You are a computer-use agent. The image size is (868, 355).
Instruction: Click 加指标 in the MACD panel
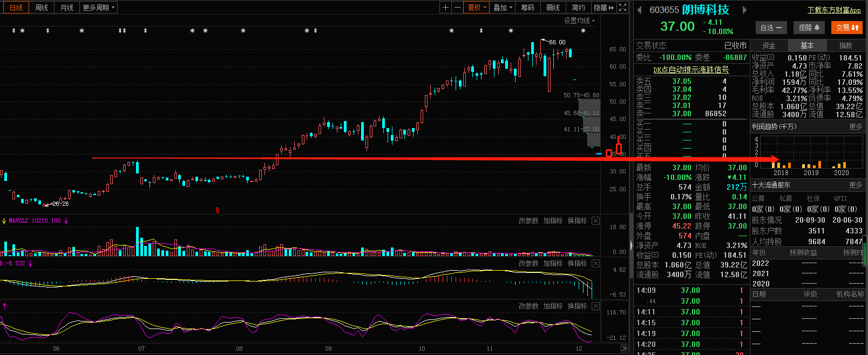coord(553,263)
